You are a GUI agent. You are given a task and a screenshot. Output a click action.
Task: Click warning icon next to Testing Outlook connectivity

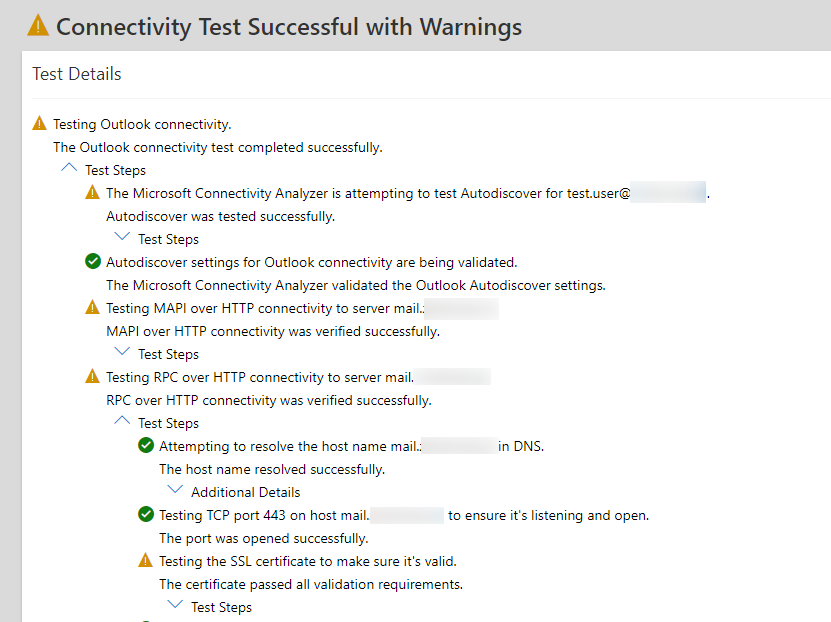pos(39,123)
